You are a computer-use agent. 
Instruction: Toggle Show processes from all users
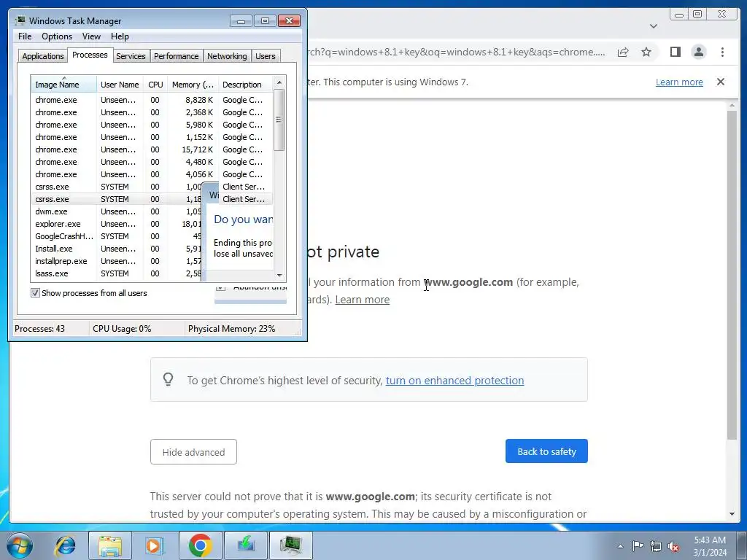(35, 293)
